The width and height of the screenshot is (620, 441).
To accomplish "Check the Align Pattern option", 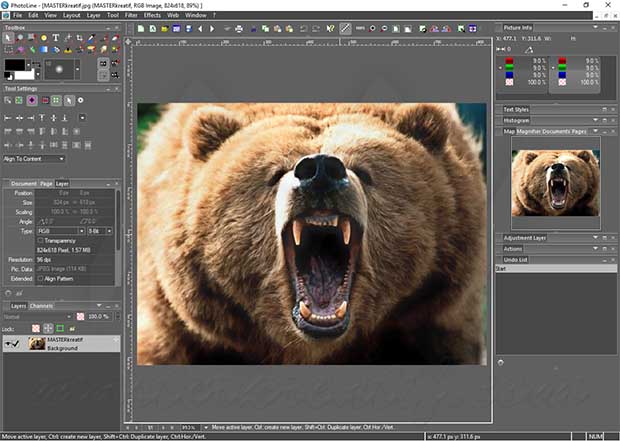I will [40, 278].
